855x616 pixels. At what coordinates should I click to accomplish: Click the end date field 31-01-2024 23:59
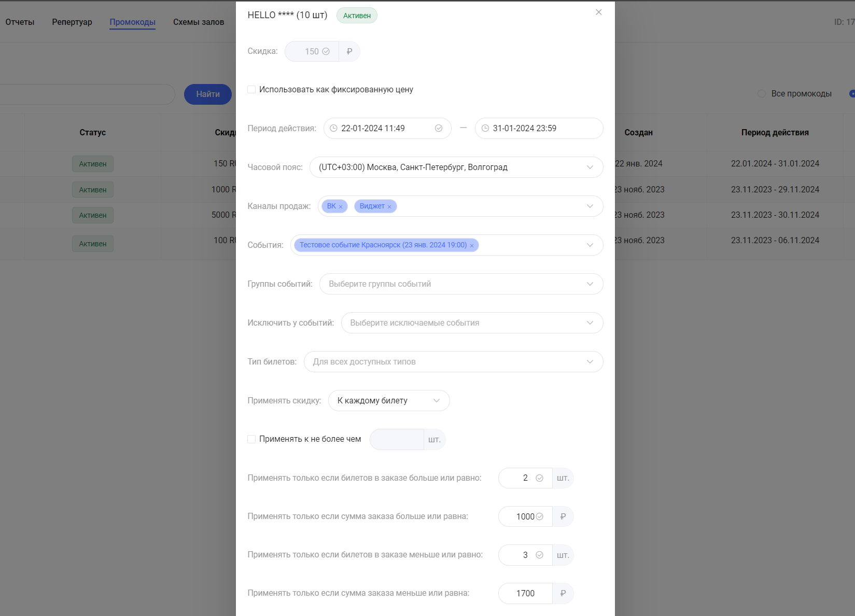pos(539,128)
